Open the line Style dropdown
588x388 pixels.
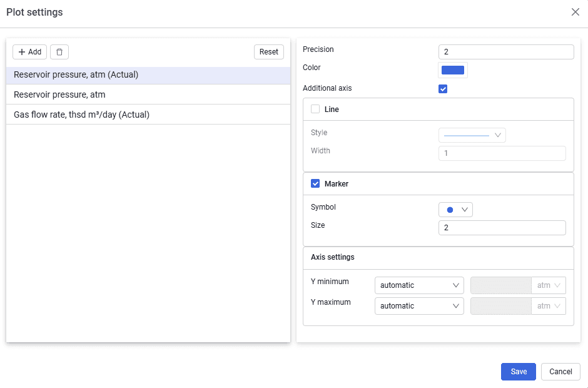[x=472, y=135]
